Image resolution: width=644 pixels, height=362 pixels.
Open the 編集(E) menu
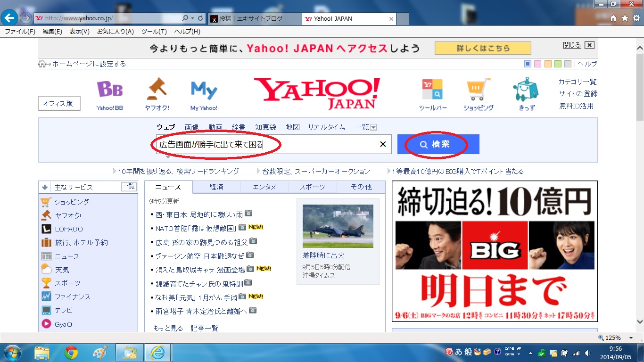point(52,32)
